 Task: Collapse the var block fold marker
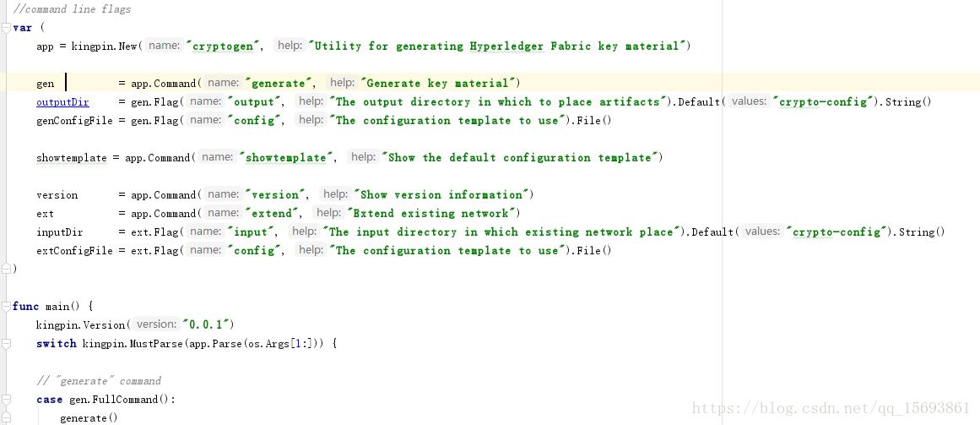[6, 28]
